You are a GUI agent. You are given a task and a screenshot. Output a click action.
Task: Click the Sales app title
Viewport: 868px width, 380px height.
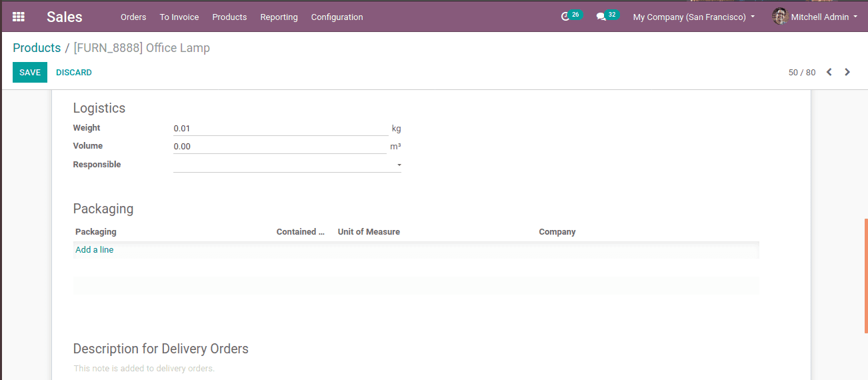point(65,17)
